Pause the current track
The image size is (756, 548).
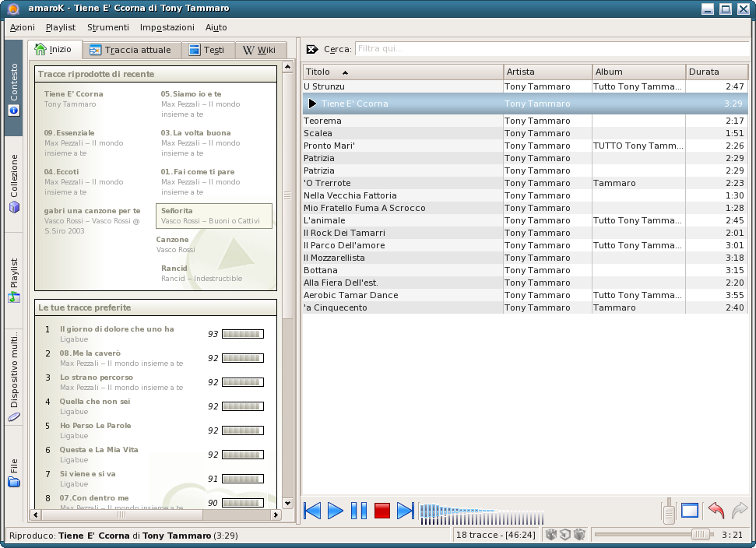(359, 511)
